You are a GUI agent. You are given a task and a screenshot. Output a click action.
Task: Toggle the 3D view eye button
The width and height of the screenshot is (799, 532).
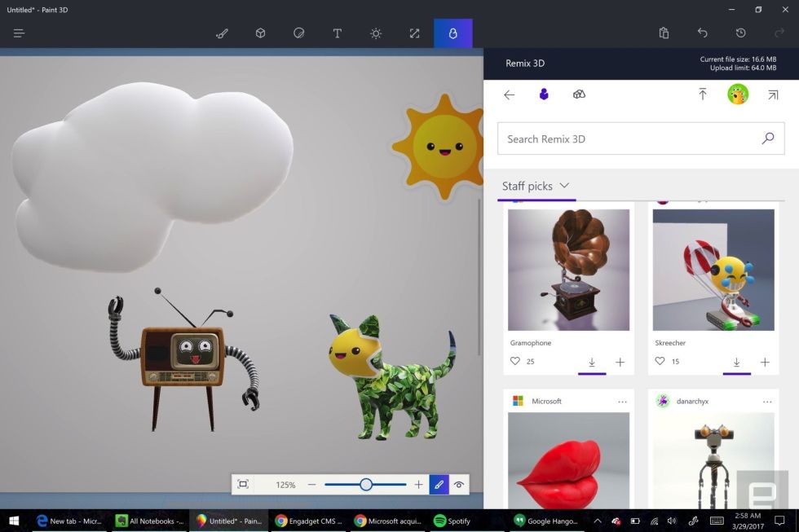(x=459, y=485)
